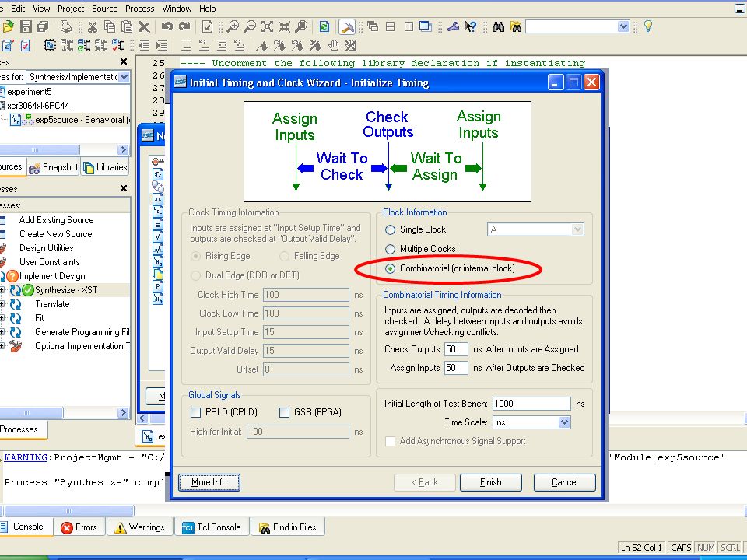This screenshot has height=560, width=747.
Task: Open the Time Scale ns dropdown
Action: point(564,422)
